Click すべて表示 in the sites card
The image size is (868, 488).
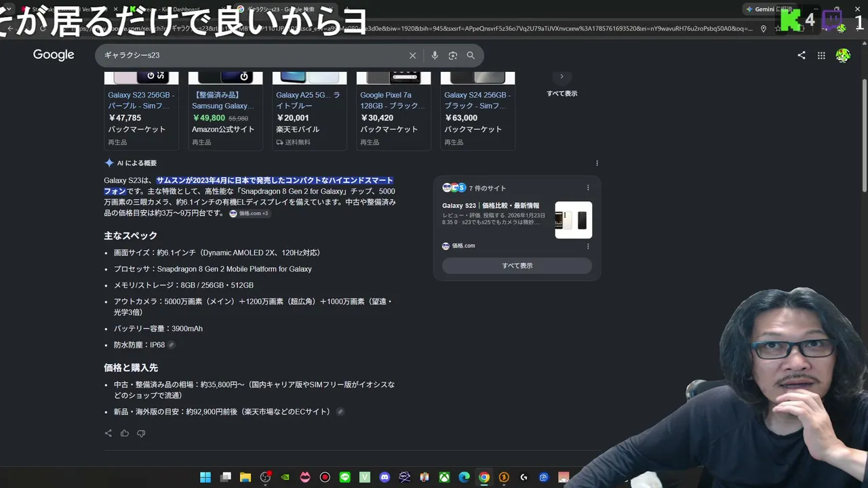(517, 266)
